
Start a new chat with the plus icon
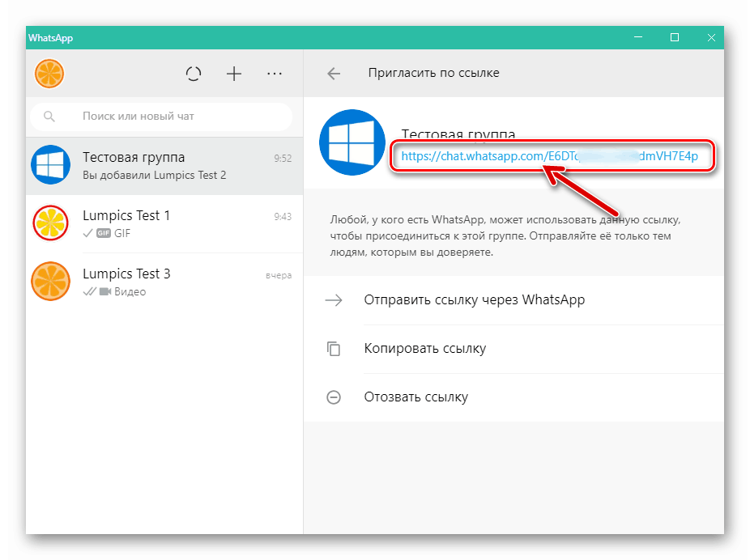(x=234, y=73)
